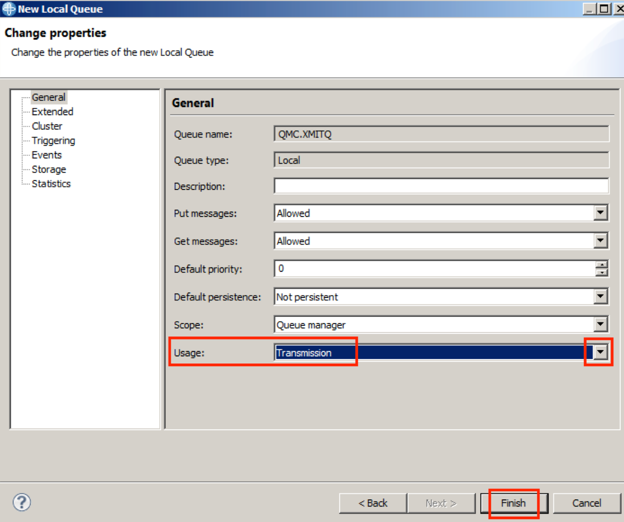Show the Storage properties page
Viewport: 624px width, 522px height.
point(49,169)
